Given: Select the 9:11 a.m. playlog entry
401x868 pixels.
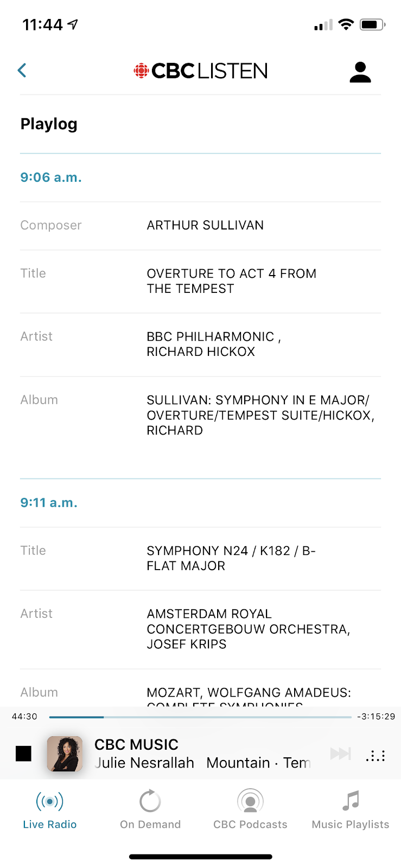Looking at the screenshot, I should (x=49, y=503).
